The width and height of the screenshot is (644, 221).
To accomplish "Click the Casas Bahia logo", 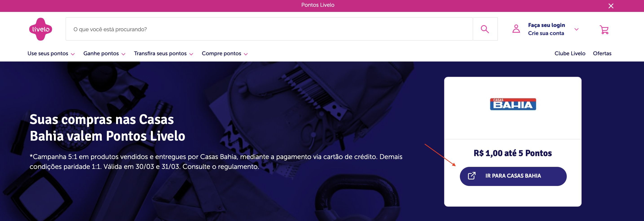I will [x=513, y=104].
